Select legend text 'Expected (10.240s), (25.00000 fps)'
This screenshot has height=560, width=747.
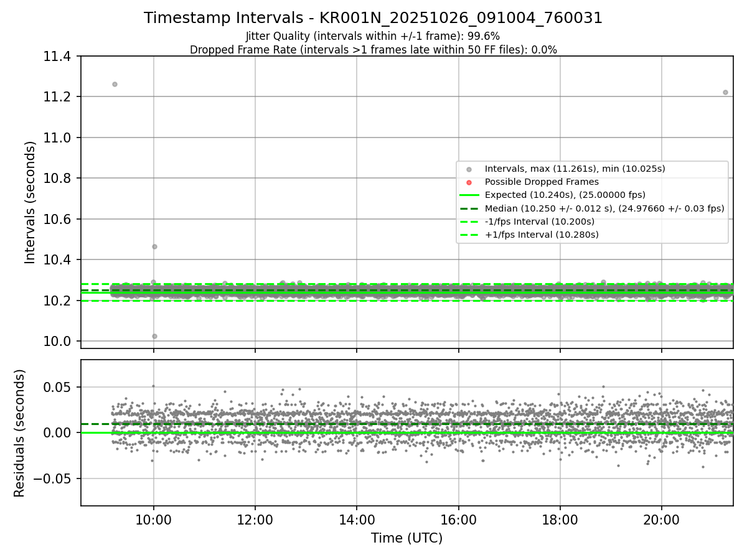coord(565,195)
